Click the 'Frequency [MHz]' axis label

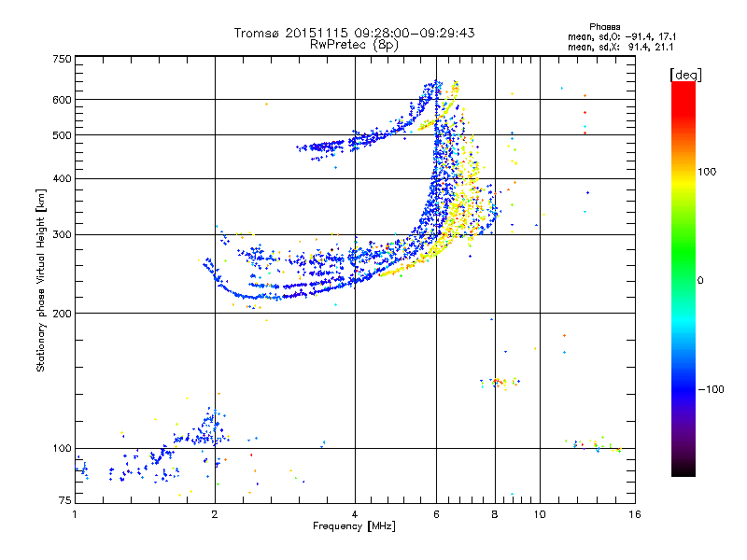354,526
